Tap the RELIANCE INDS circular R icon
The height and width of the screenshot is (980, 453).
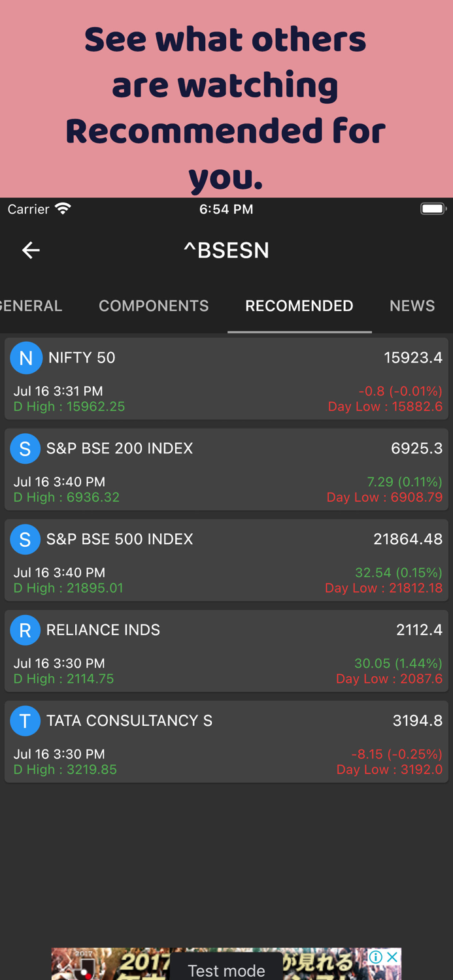click(x=25, y=630)
